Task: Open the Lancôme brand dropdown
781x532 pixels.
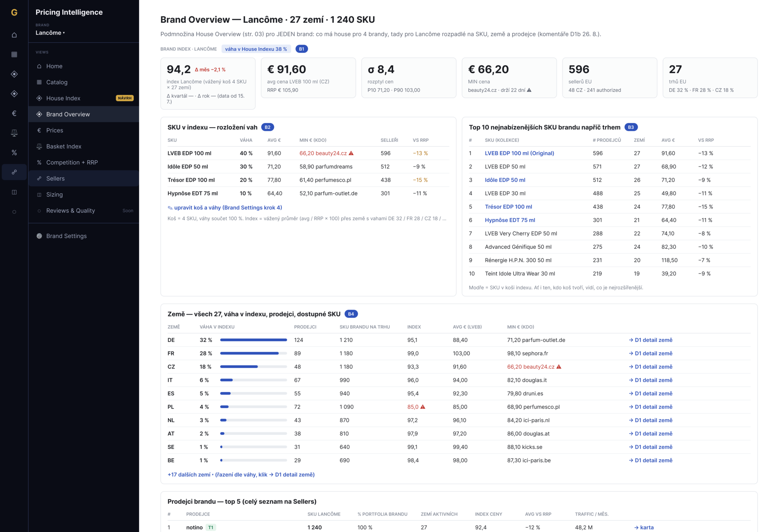Action: 50,33
